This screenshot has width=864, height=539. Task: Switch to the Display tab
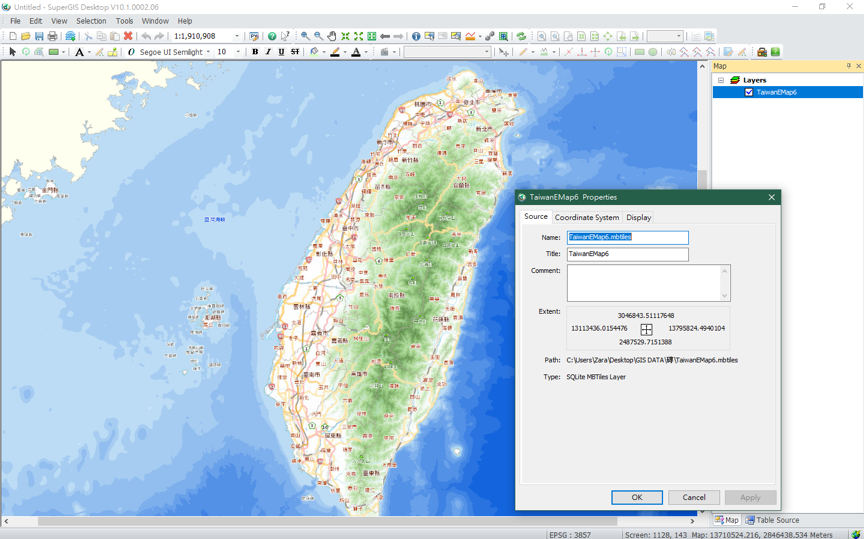click(639, 217)
